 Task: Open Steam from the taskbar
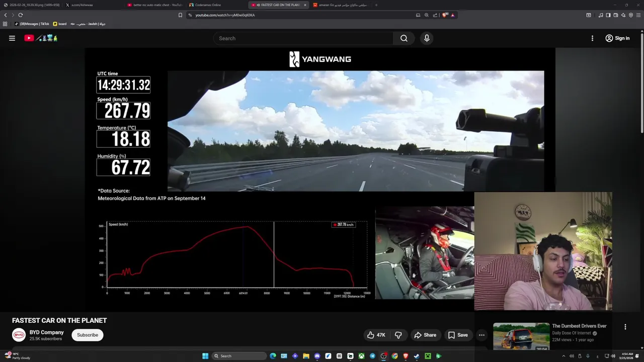point(417,356)
